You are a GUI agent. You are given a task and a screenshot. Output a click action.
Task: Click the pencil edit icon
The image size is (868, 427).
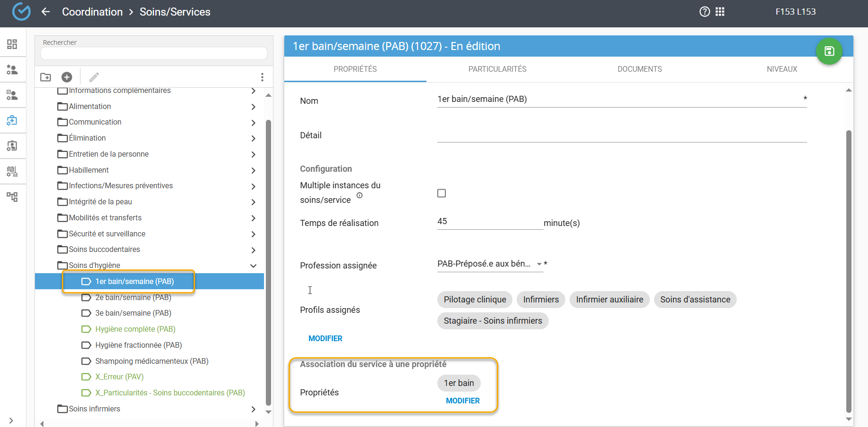click(94, 77)
